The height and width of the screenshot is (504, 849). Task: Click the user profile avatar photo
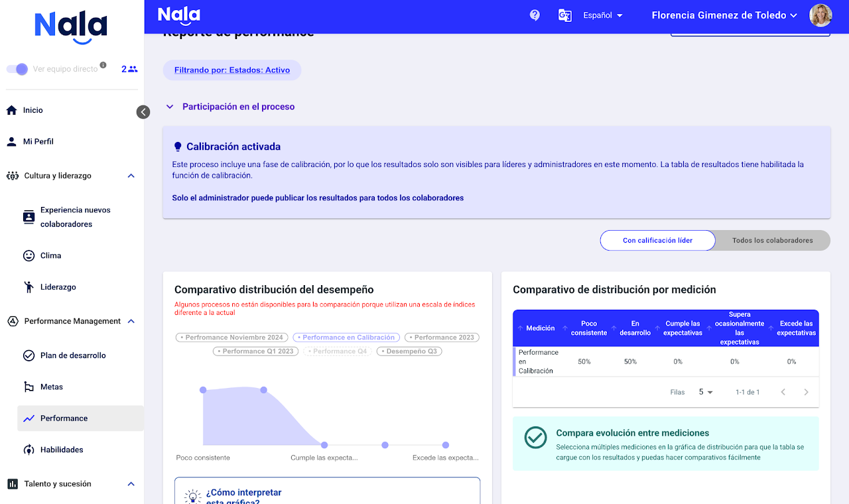pos(820,15)
